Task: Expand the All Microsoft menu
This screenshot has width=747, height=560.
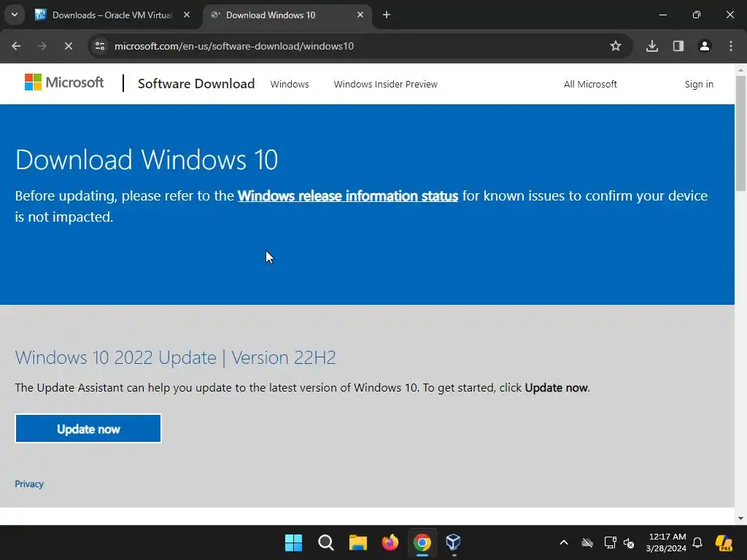Action: (590, 85)
